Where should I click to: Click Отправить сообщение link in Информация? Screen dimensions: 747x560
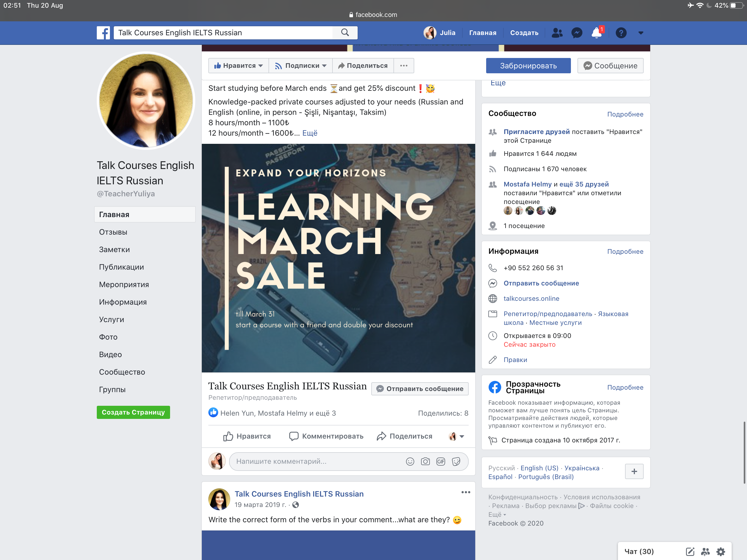(541, 283)
